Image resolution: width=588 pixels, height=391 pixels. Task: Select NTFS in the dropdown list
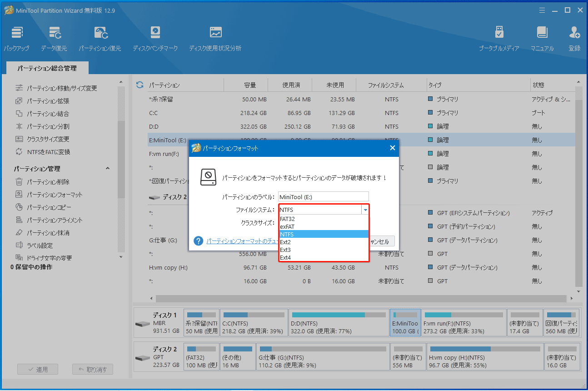tap(324, 234)
